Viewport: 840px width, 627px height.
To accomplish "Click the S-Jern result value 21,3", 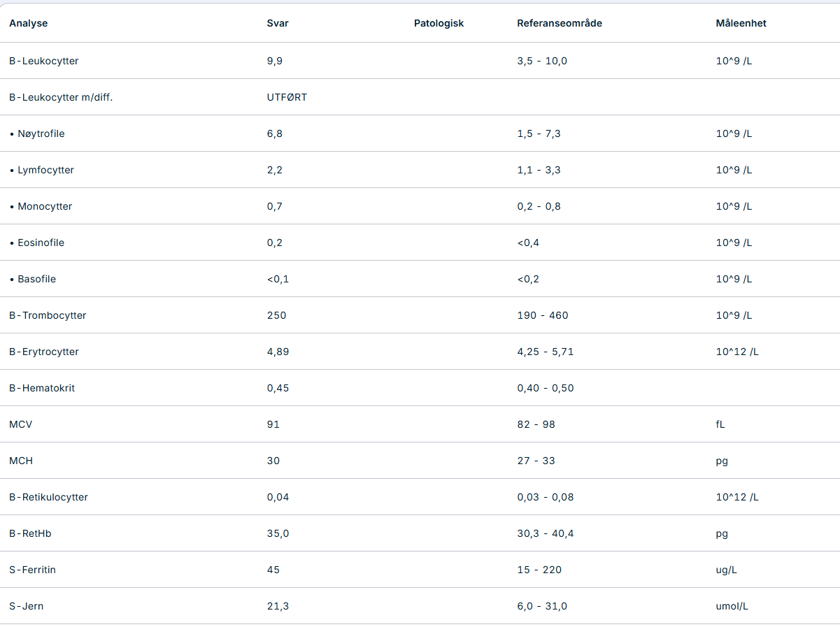I will pyautogui.click(x=278, y=606).
